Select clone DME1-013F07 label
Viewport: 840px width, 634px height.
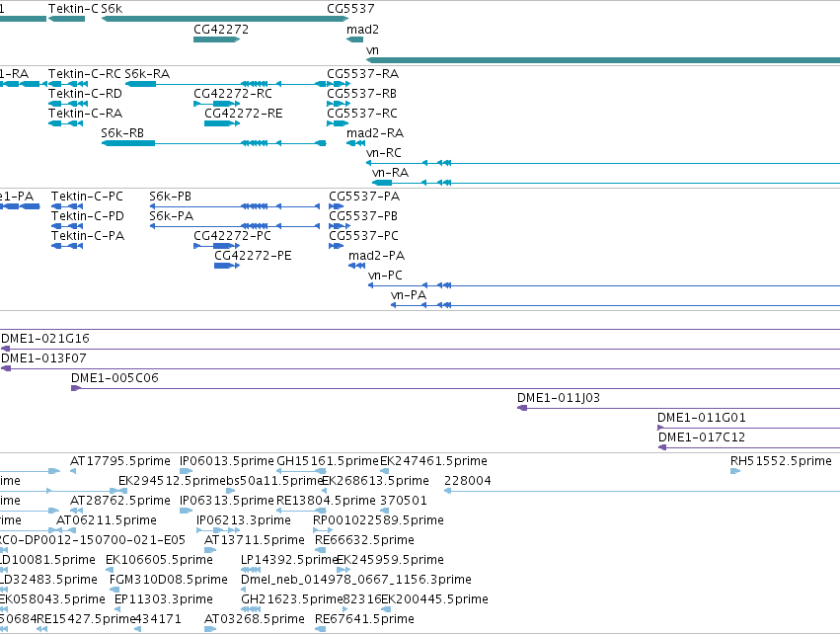click(x=44, y=358)
